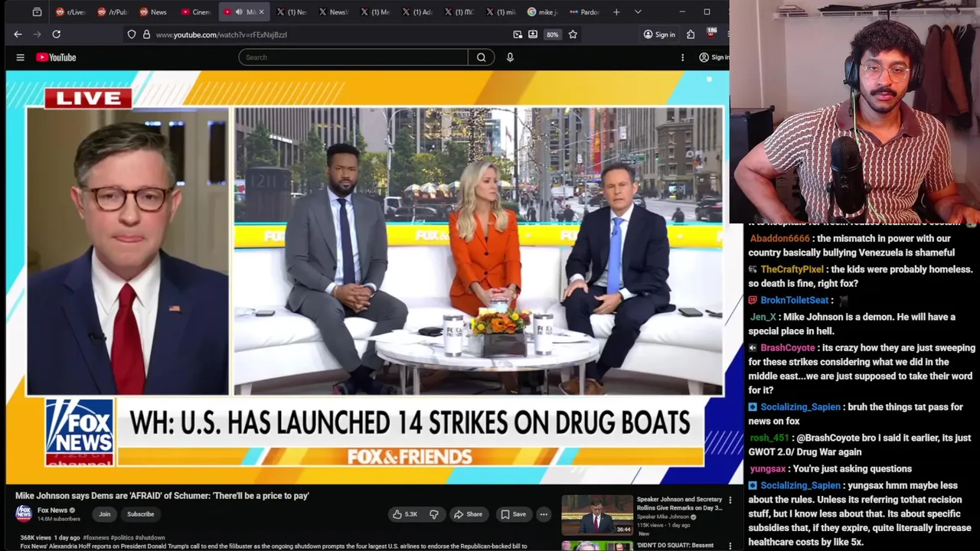Reload the current page
The image size is (980, 551).
[x=56, y=34]
